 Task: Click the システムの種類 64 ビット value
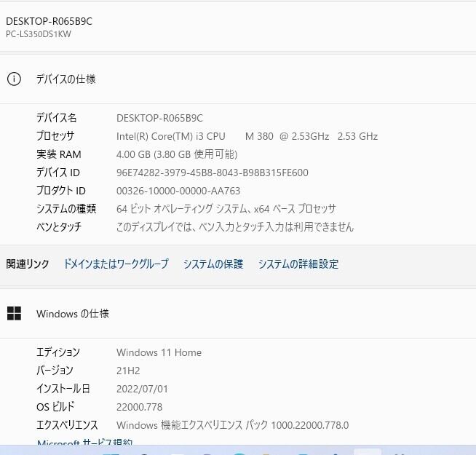[226, 209]
